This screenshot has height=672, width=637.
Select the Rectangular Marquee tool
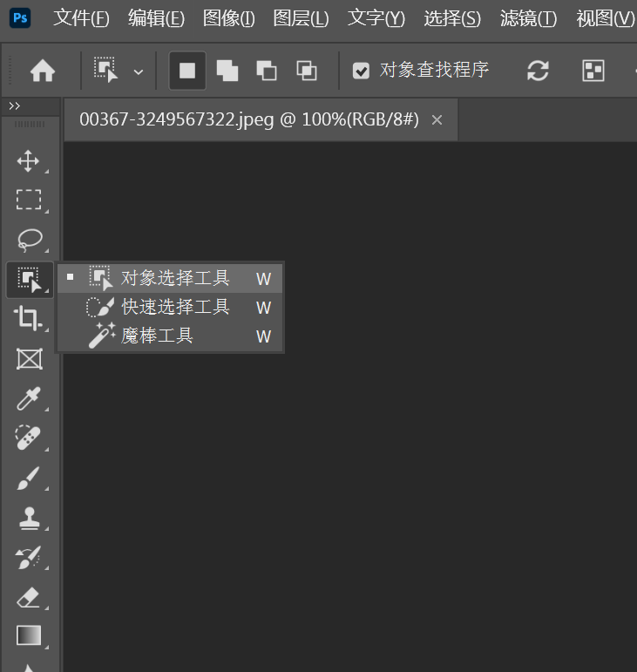(29, 200)
